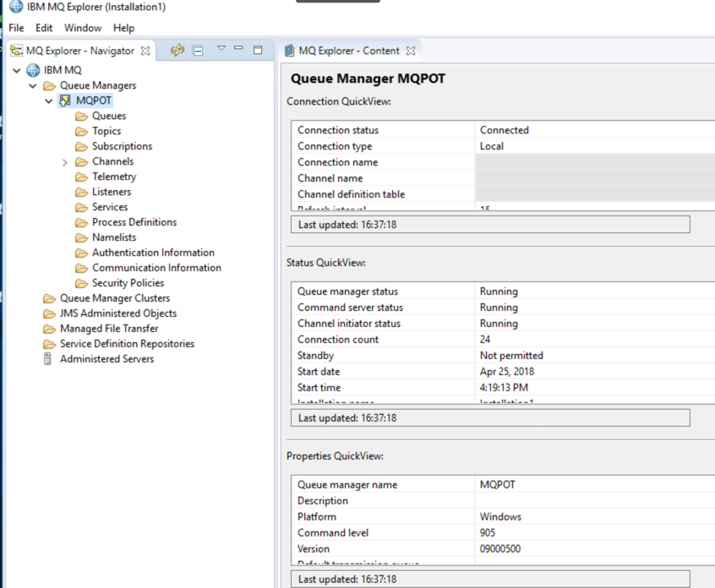Select the Channels tree item

tap(112, 161)
